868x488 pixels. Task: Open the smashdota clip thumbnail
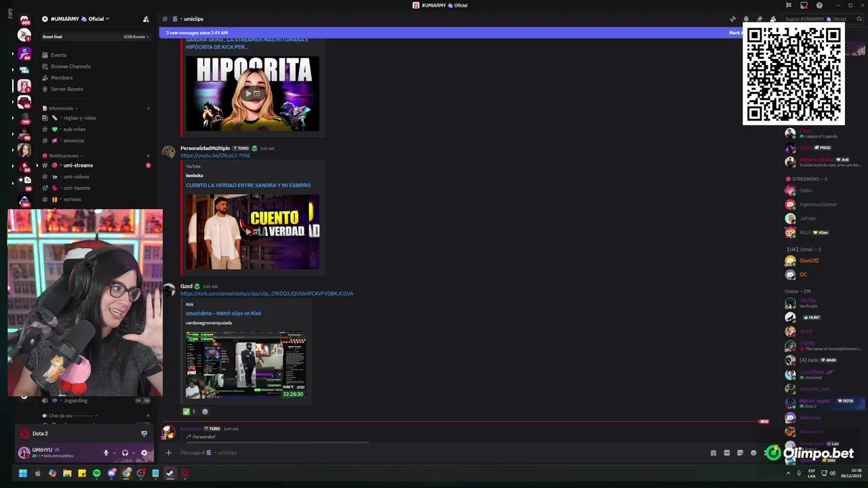(245, 365)
